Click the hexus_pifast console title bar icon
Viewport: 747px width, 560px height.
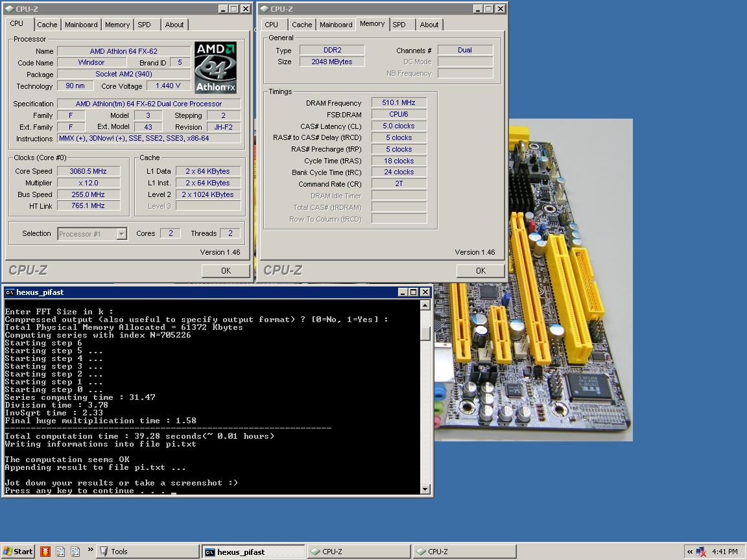10,292
